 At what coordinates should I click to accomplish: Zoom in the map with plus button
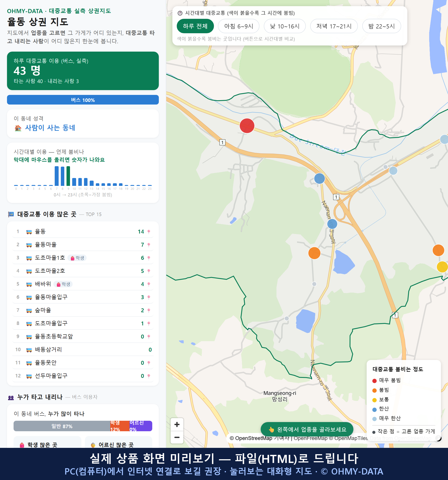point(177,424)
